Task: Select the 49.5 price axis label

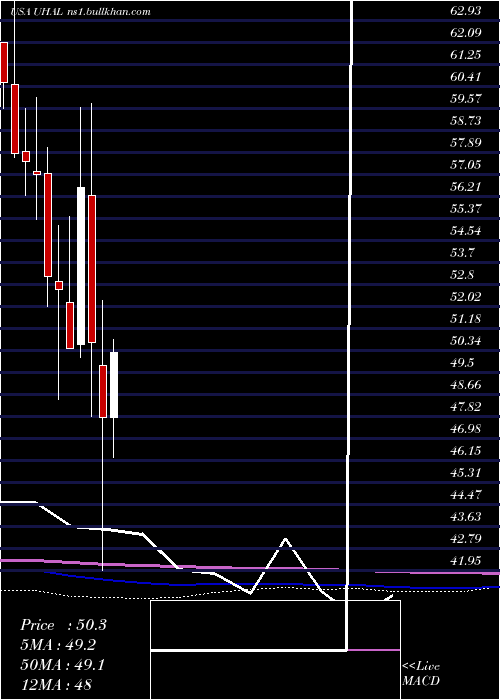Action: coord(462,362)
